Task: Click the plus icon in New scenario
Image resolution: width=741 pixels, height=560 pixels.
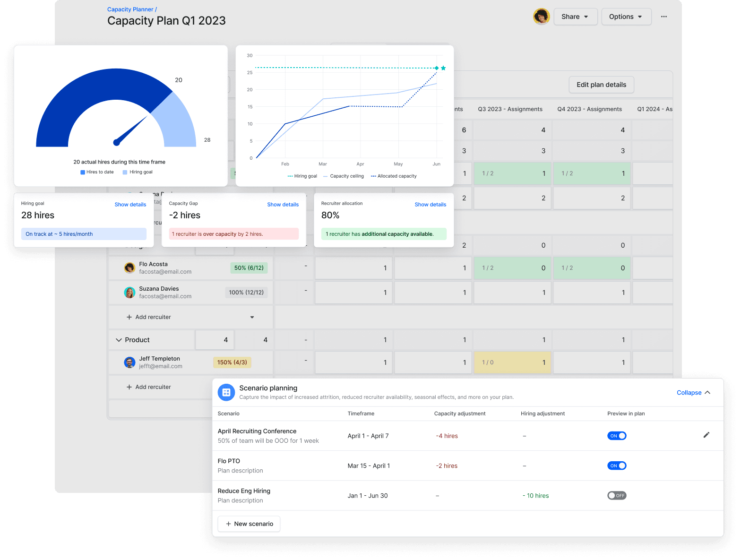Action: click(228, 524)
